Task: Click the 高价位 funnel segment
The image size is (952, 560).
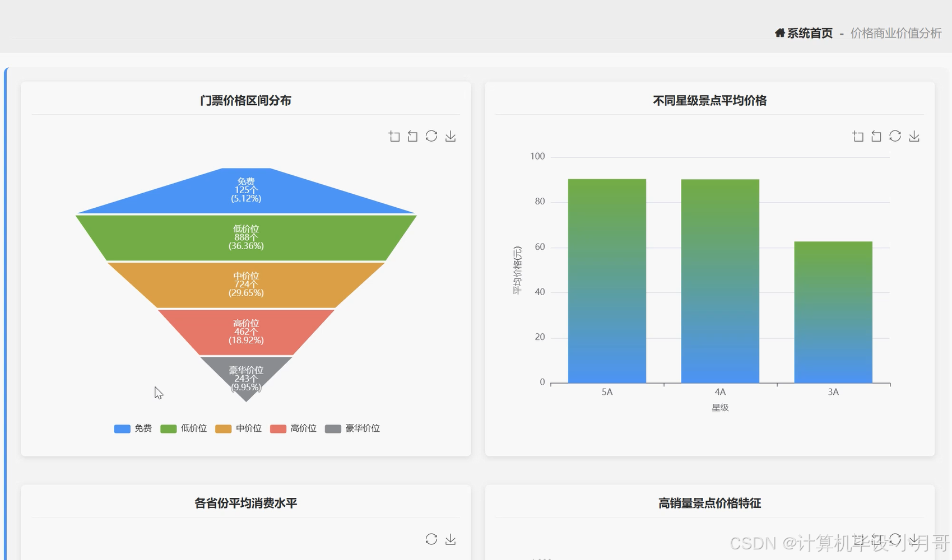Action: (247, 332)
